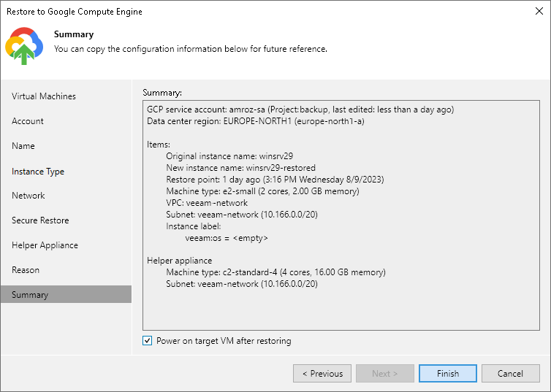
Task: Click Machine type e2-small line
Action: [262, 191]
